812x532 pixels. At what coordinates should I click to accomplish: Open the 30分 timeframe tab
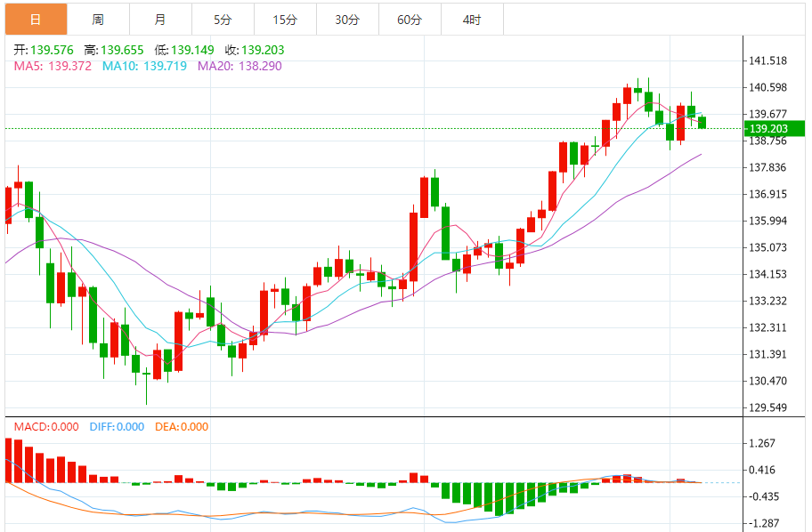click(347, 20)
